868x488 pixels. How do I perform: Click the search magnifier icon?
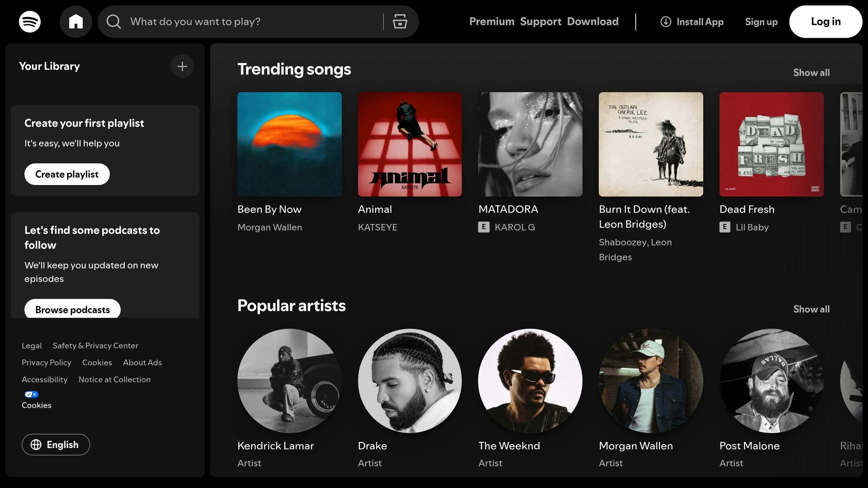(x=114, y=22)
